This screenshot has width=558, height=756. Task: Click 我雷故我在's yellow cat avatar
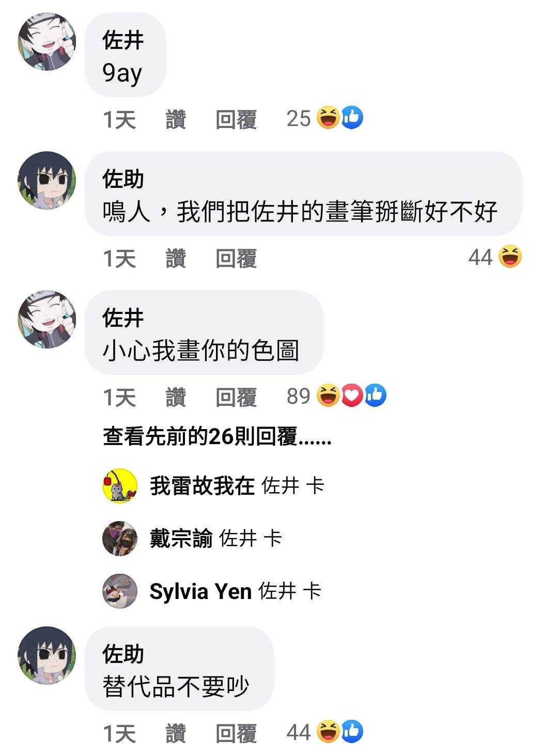pos(120,486)
